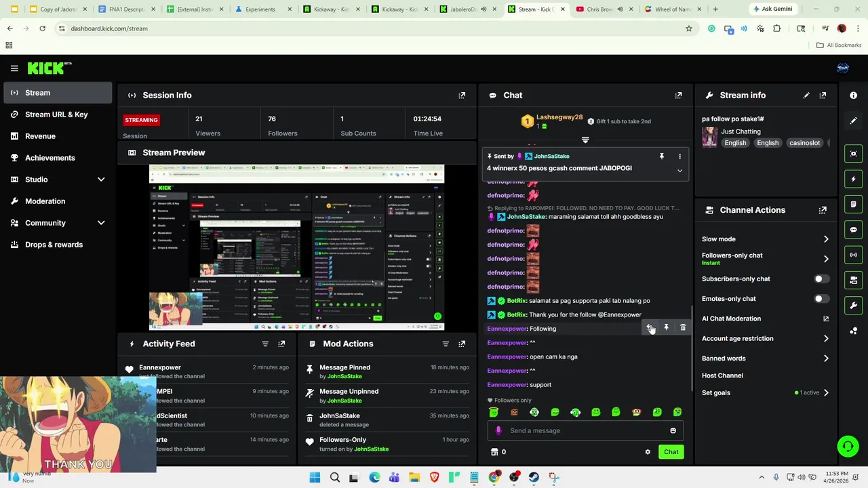Screen dimensions: 868x488
Task: Reply to the Eannexpower Following message
Action: point(649,328)
